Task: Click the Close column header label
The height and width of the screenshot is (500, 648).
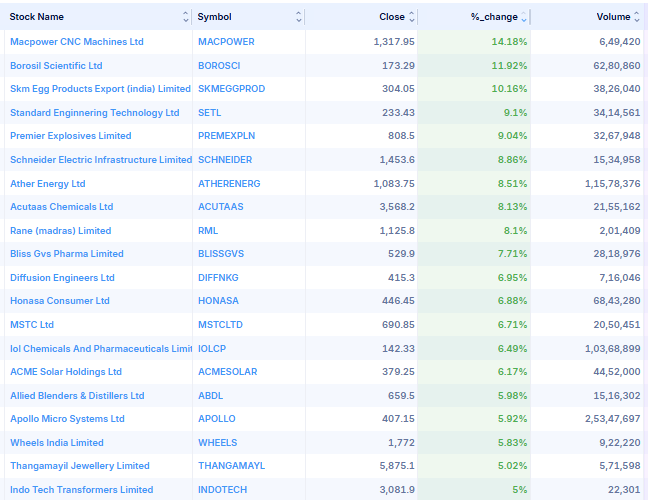Action: [392, 17]
